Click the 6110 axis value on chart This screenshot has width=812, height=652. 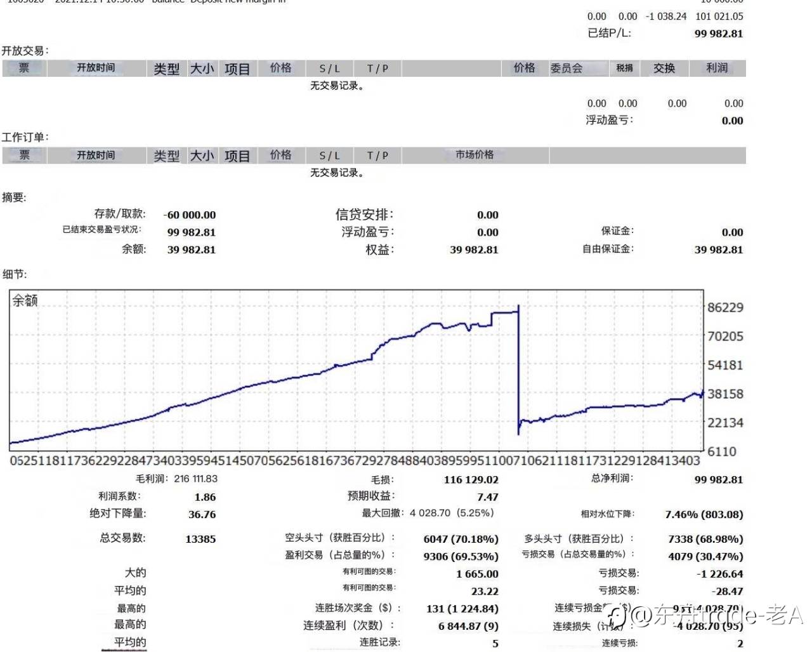pos(722,452)
